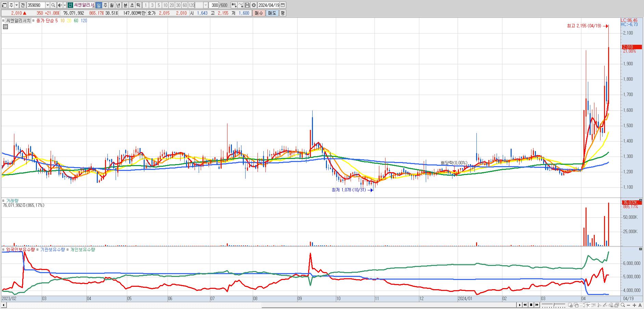The width and height of the screenshot is (644, 309).
Task: Focus the stock code field 359090
Action: [x=36, y=5]
